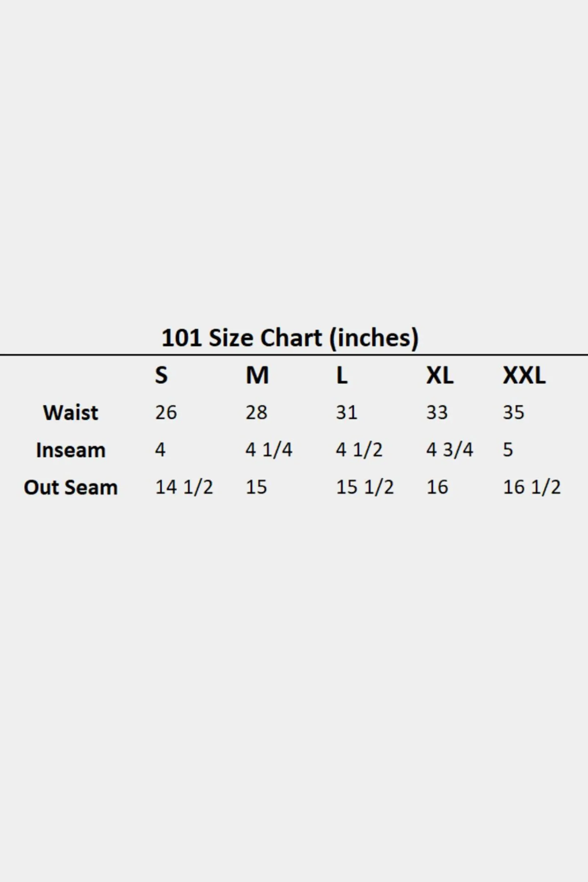Click inseam value 5 for XXL
Image resolution: width=588 pixels, height=882 pixels.
click(x=508, y=449)
